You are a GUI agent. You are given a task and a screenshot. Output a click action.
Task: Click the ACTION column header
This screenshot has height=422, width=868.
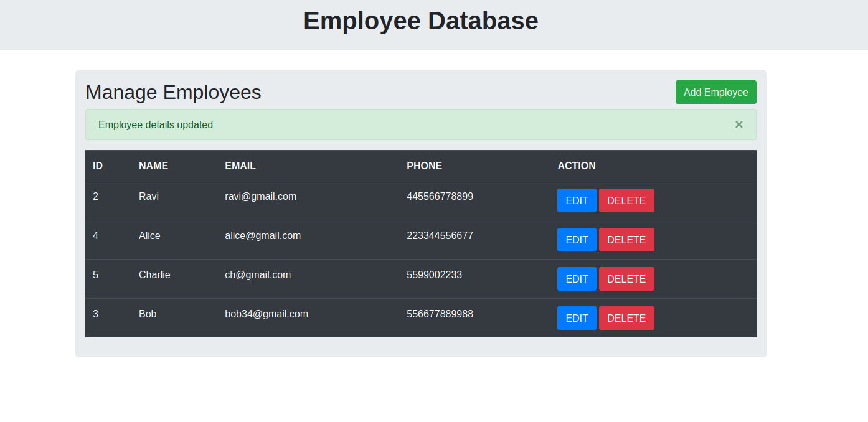[577, 166]
